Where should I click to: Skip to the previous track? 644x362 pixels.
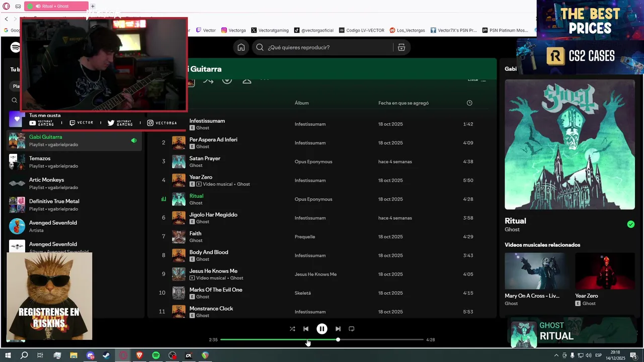(306, 329)
